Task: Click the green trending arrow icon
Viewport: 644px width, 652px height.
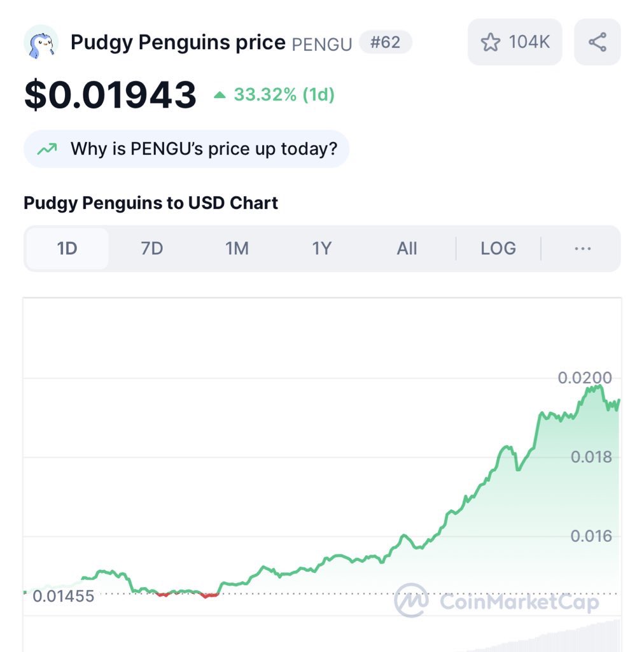Action: 47,149
